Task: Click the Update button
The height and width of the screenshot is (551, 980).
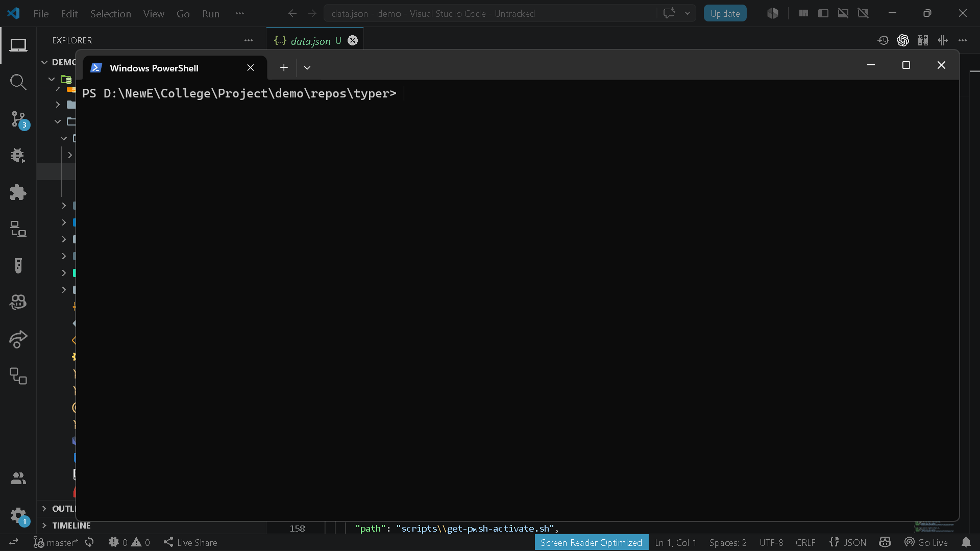Action: click(725, 13)
